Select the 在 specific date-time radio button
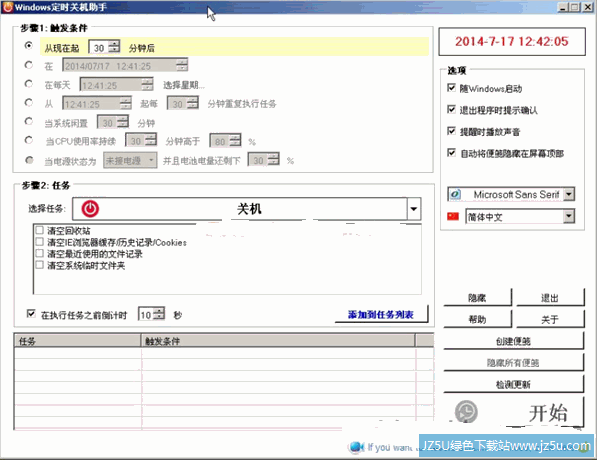This screenshot has width=597, height=460. pos(29,65)
